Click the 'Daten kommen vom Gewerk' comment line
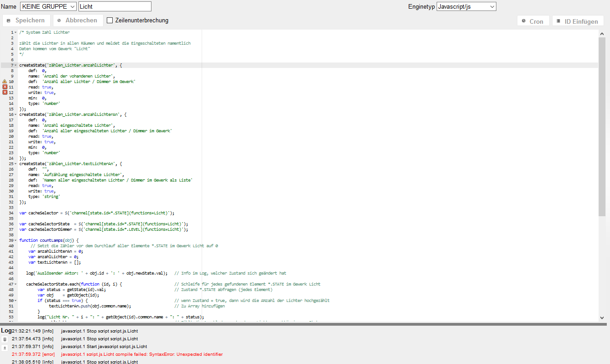The height and width of the screenshot is (364, 610). tap(55, 49)
